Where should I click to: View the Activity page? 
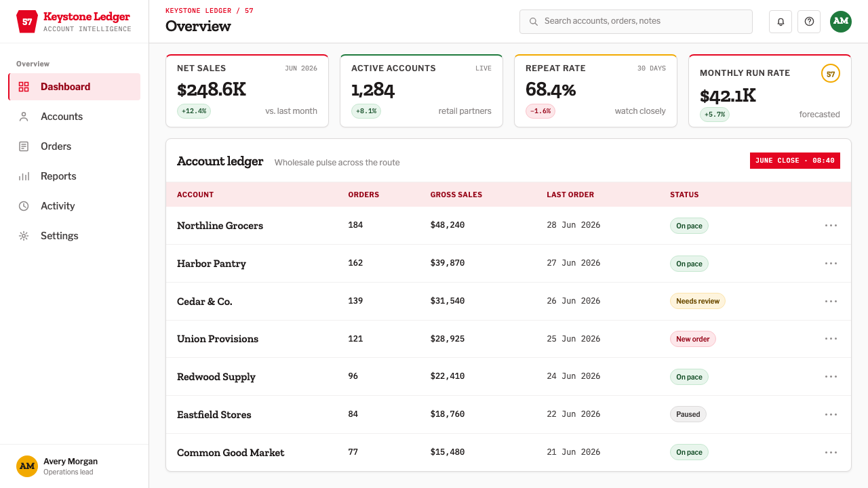(75, 206)
